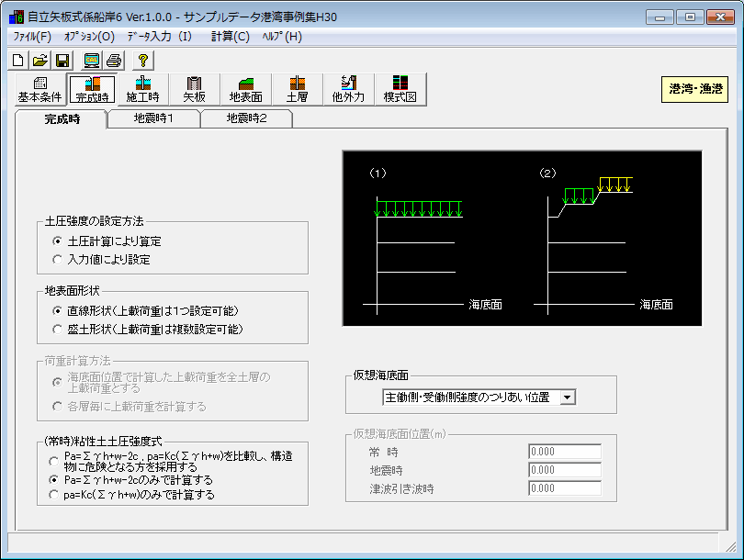Click the 地震時 position input field

(565, 470)
